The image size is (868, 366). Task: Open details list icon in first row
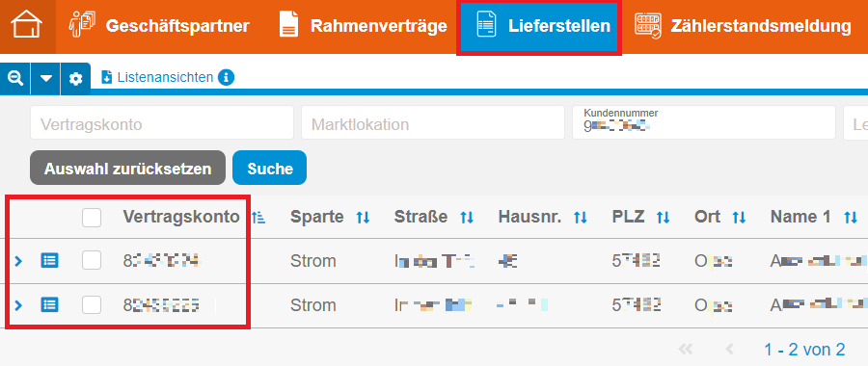tap(50, 260)
